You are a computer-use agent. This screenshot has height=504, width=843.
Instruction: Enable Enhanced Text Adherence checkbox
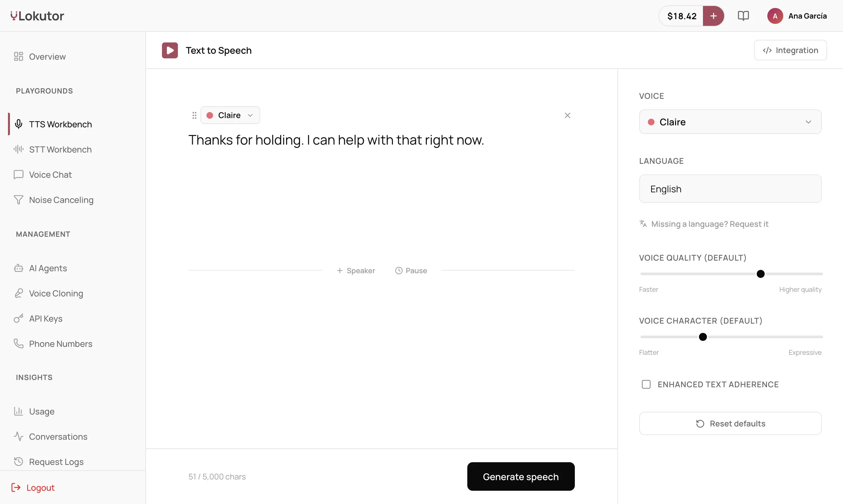coord(646,384)
